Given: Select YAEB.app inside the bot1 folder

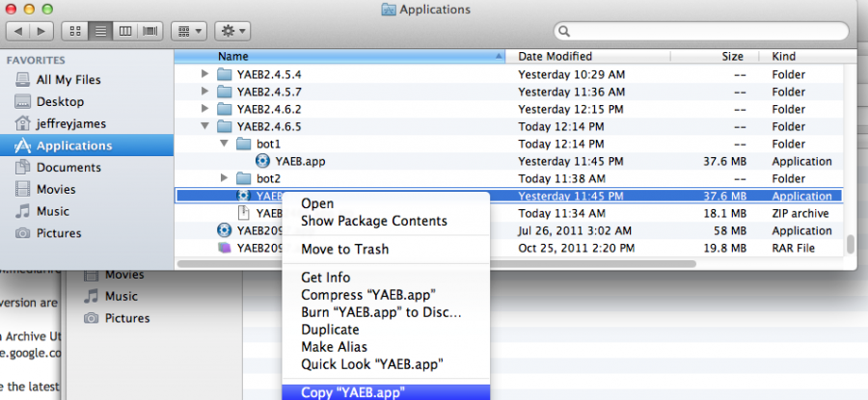Looking at the screenshot, I should click(x=298, y=161).
